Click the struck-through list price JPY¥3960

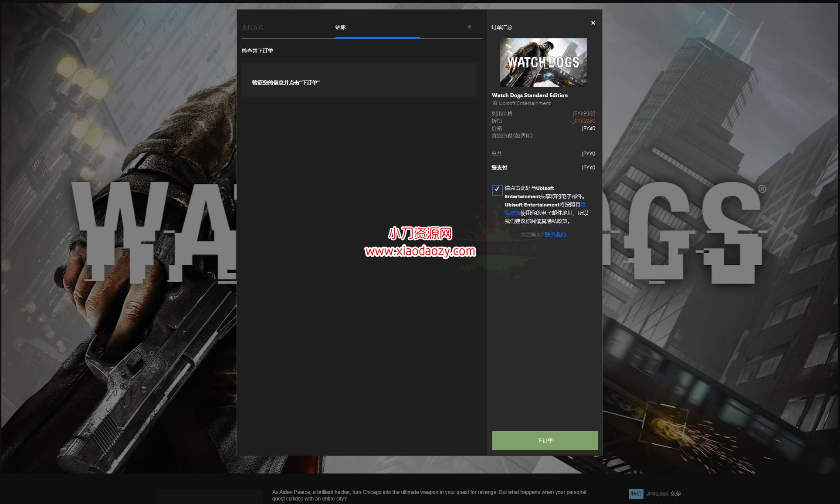pyautogui.click(x=584, y=113)
